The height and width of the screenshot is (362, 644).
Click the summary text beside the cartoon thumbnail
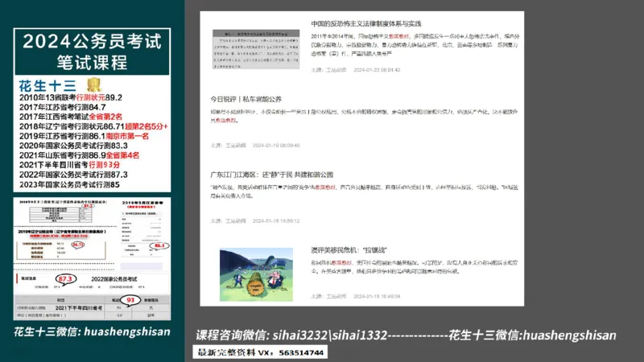click(414, 267)
